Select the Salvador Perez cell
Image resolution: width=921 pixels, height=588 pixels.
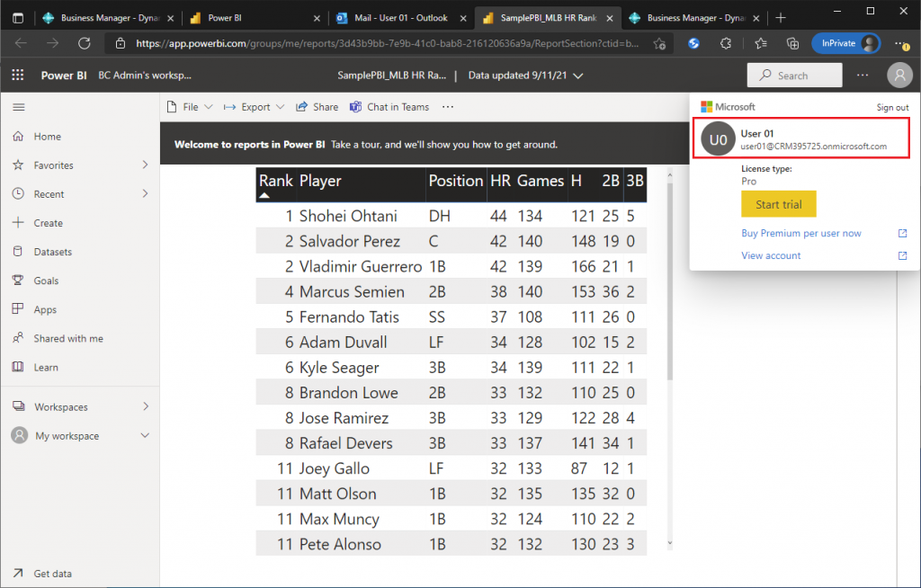click(350, 242)
